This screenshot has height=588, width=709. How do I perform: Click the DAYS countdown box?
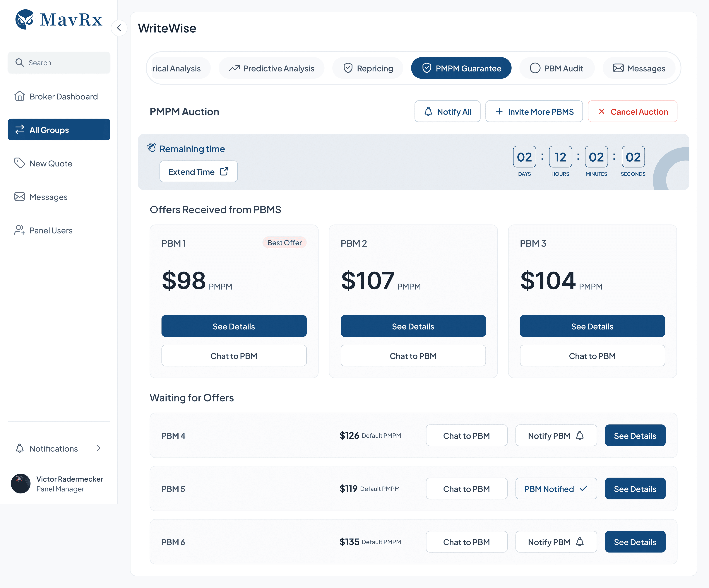[524, 157]
